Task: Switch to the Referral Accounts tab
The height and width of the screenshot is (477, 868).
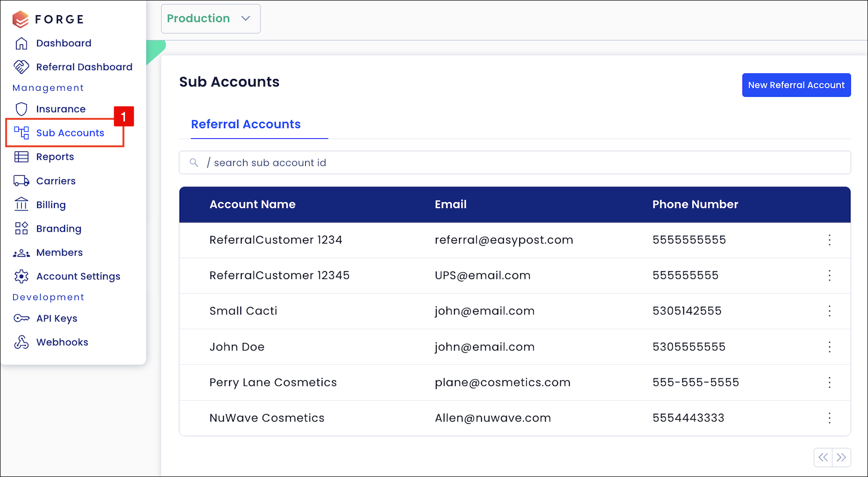Action: point(246,124)
